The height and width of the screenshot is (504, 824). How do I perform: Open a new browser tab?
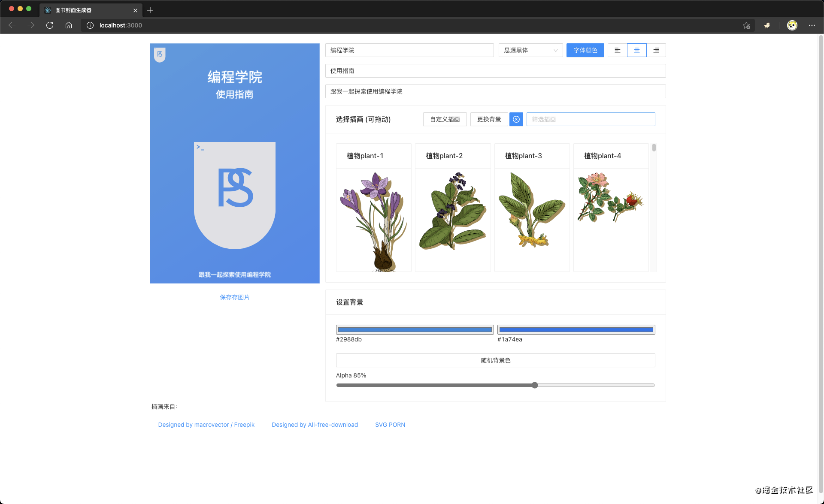point(150,10)
